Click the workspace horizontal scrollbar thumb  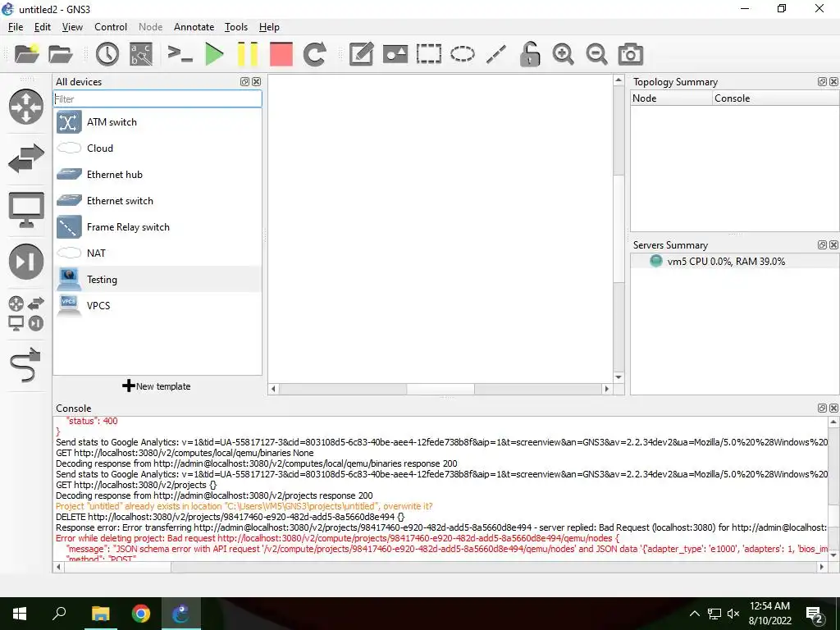441,389
